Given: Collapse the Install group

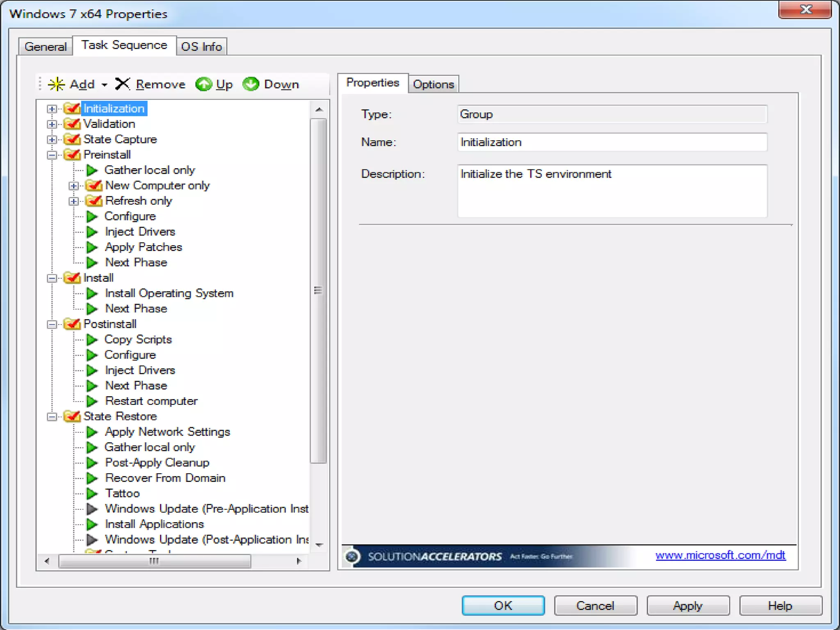Looking at the screenshot, I should [52, 278].
